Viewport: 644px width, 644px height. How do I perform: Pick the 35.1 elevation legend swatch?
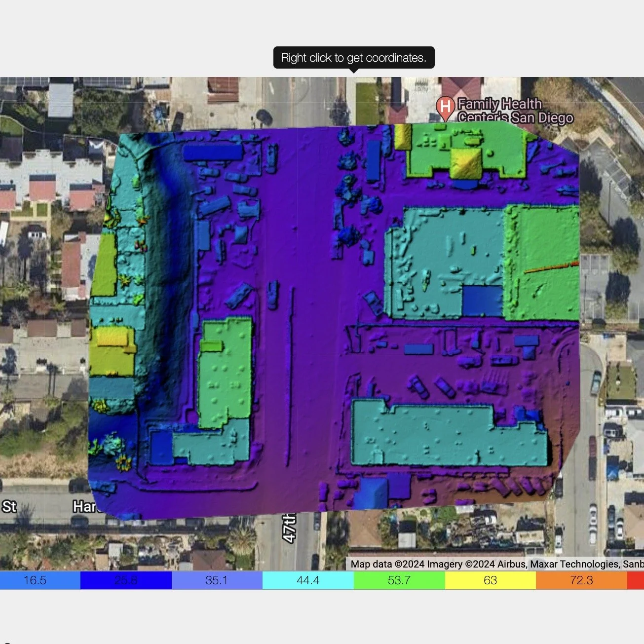[x=217, y=580]
